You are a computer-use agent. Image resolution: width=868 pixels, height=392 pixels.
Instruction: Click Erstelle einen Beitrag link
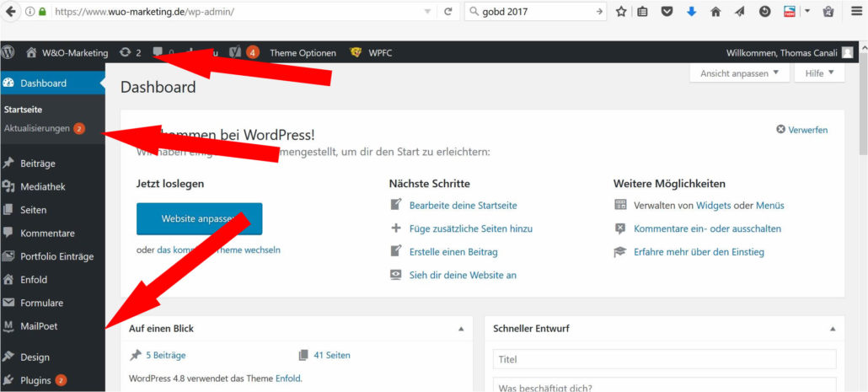point(453,252)
